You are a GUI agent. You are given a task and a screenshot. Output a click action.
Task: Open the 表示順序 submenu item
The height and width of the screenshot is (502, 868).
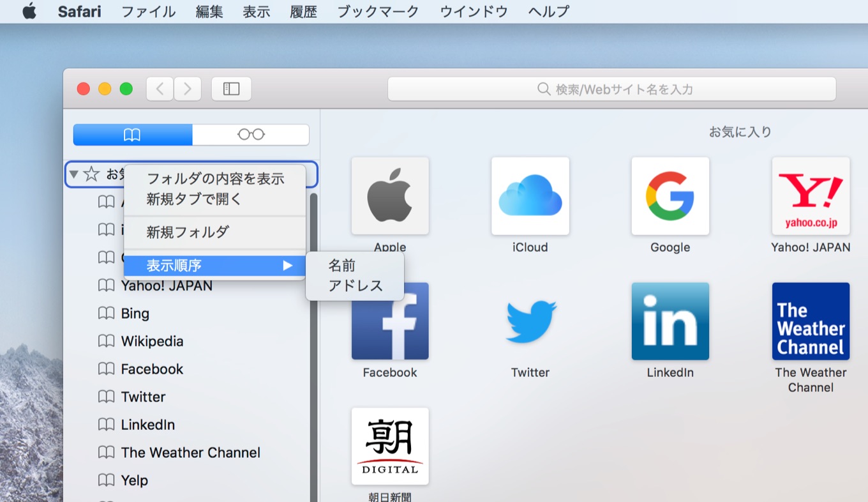click(x=215, y=266)
